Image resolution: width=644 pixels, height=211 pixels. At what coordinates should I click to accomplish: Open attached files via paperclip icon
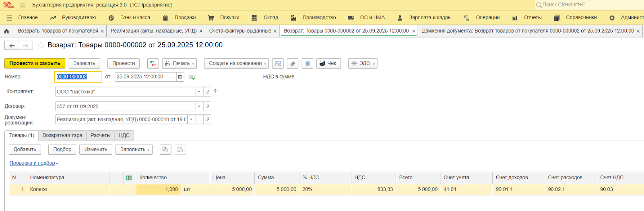293,64
